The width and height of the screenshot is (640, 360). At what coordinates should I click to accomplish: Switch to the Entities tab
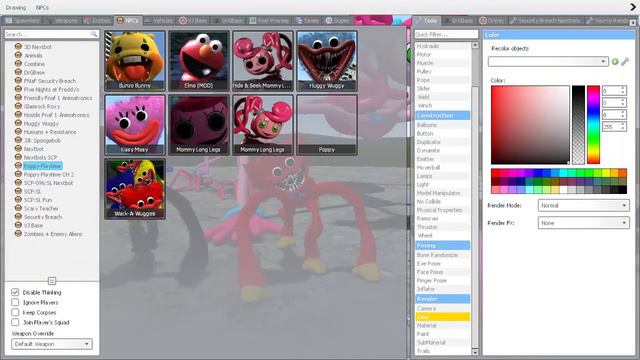(97, 20)
